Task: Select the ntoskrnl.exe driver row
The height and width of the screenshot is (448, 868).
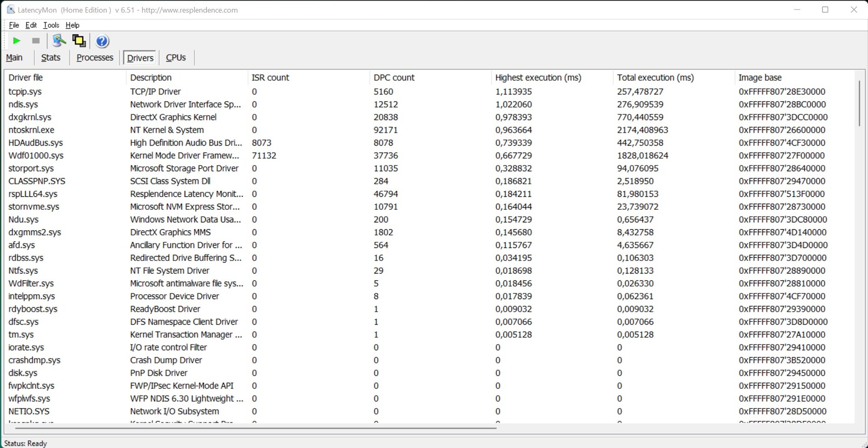Action: pyautogui.click(x=31, y=130)
